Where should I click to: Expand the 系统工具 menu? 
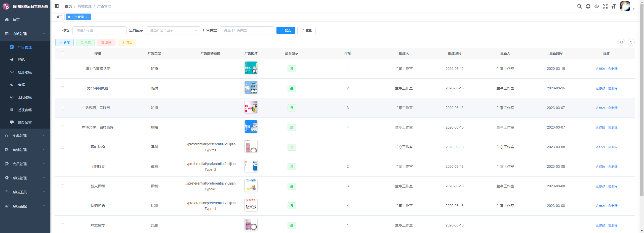point(25,192)
